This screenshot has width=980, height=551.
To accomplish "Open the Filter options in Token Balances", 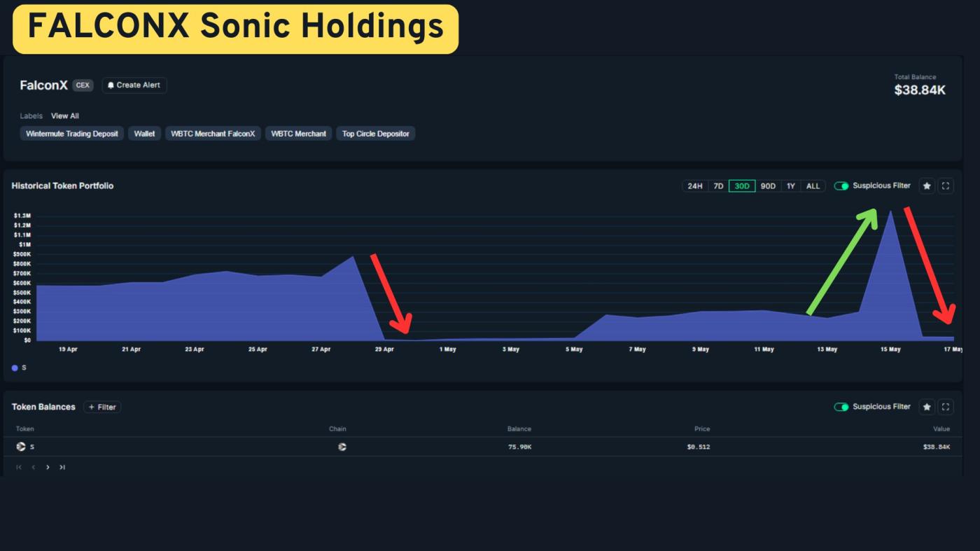I will click(102, 407).
